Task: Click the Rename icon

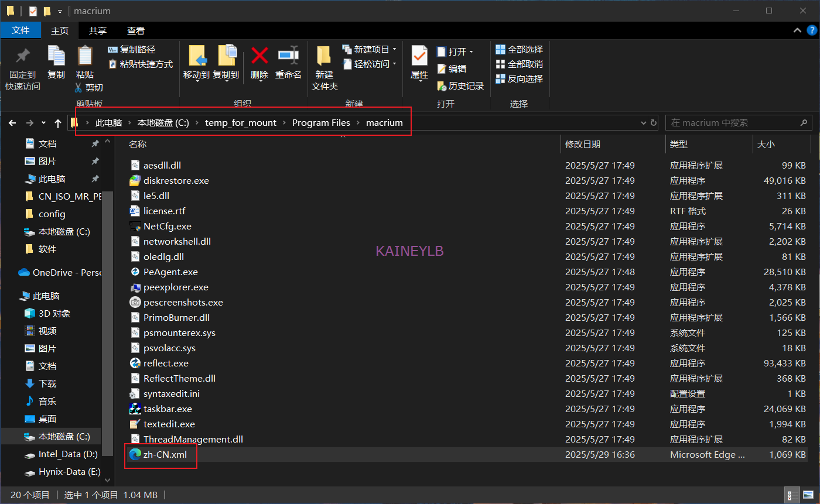Action: (288, 56)
